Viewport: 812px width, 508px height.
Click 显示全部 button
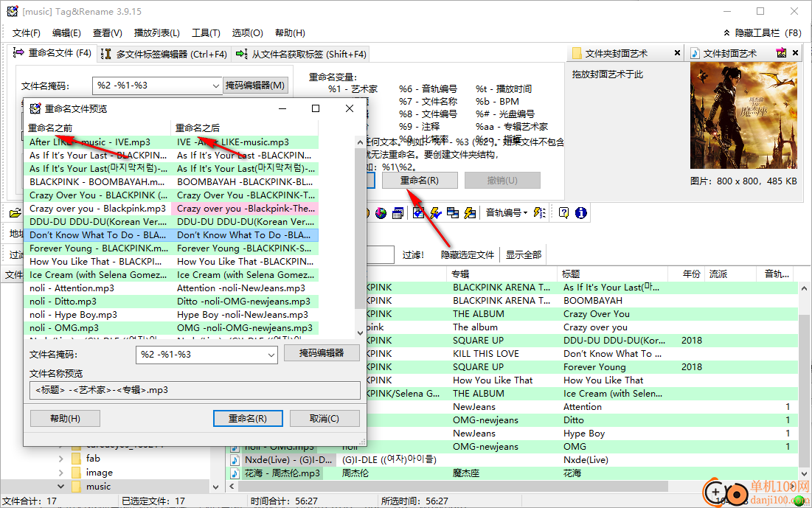524,255
